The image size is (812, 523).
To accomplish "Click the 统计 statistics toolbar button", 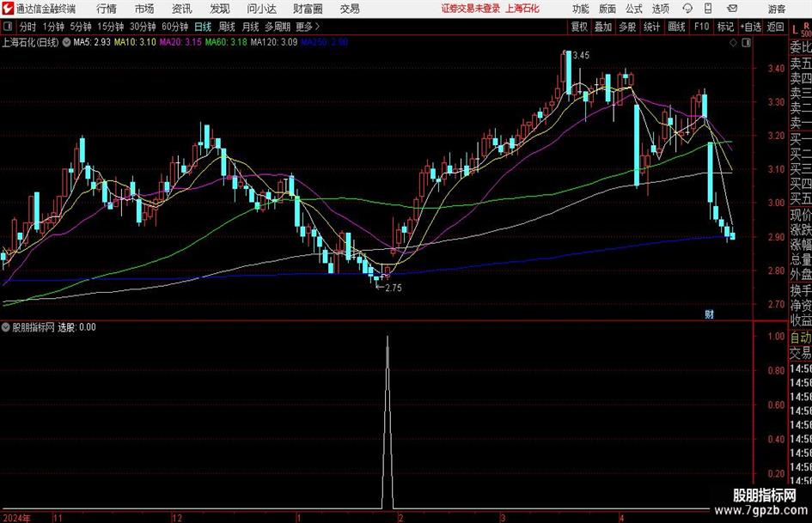I will point(651,27).
